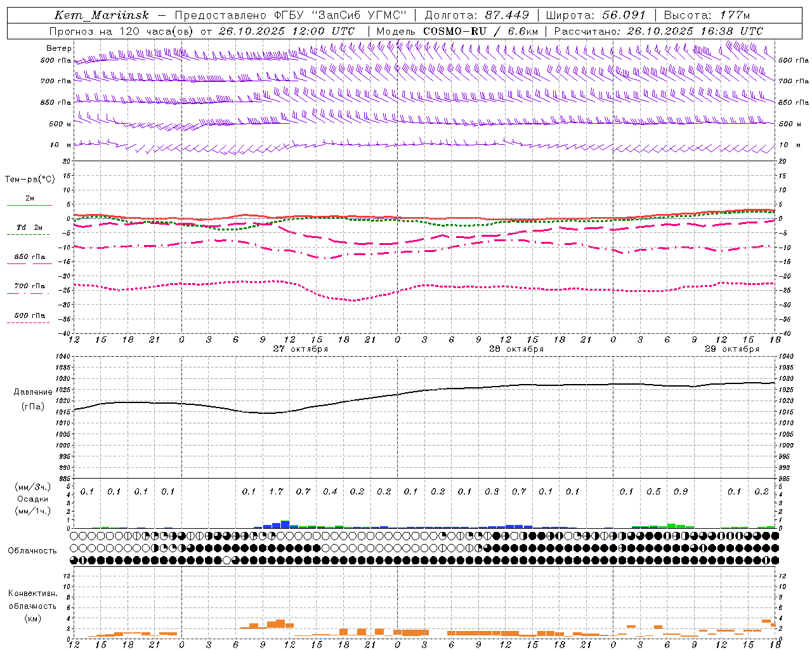The width and height of the screenshot is (812, 650).
Task: Click the 'Тем-ра(°C)' temperature label
Action: (30, 180)
